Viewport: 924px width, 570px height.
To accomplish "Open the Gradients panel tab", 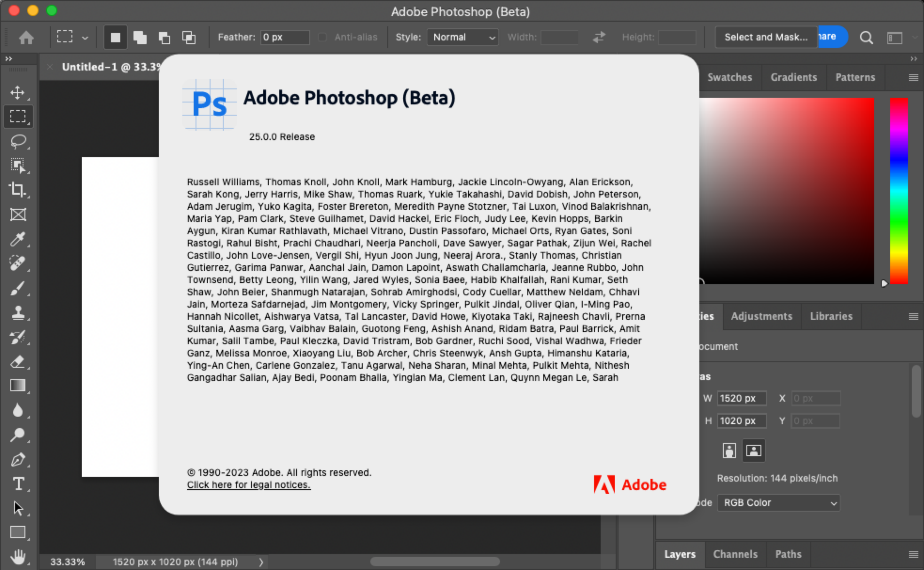I will click(793, 77).
